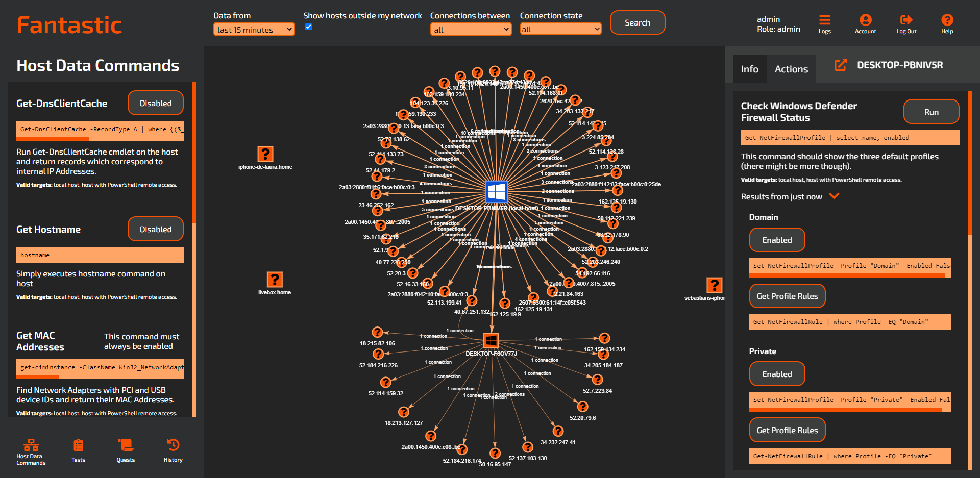
Task: Open the Connections between dropdown
Action: coord(471,30)
